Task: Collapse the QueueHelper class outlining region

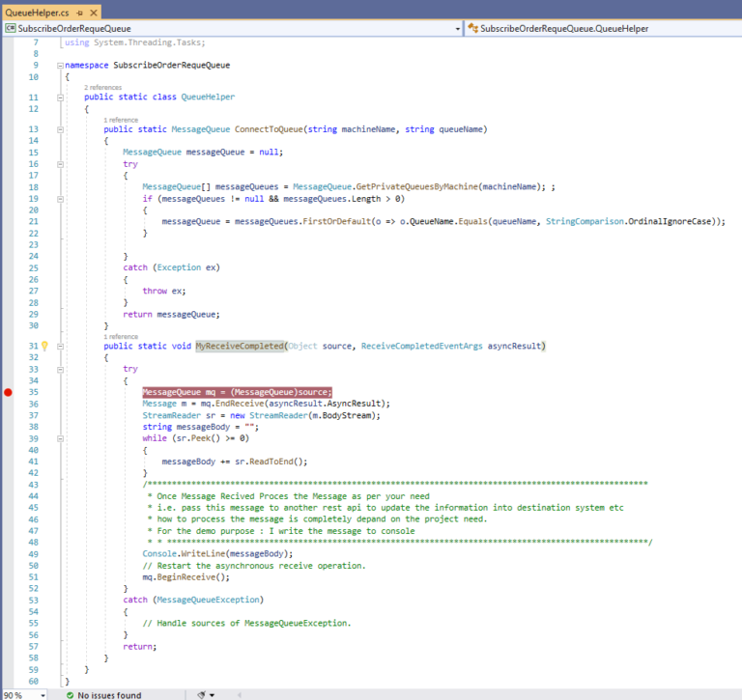Action: click(x=61, y=98)
